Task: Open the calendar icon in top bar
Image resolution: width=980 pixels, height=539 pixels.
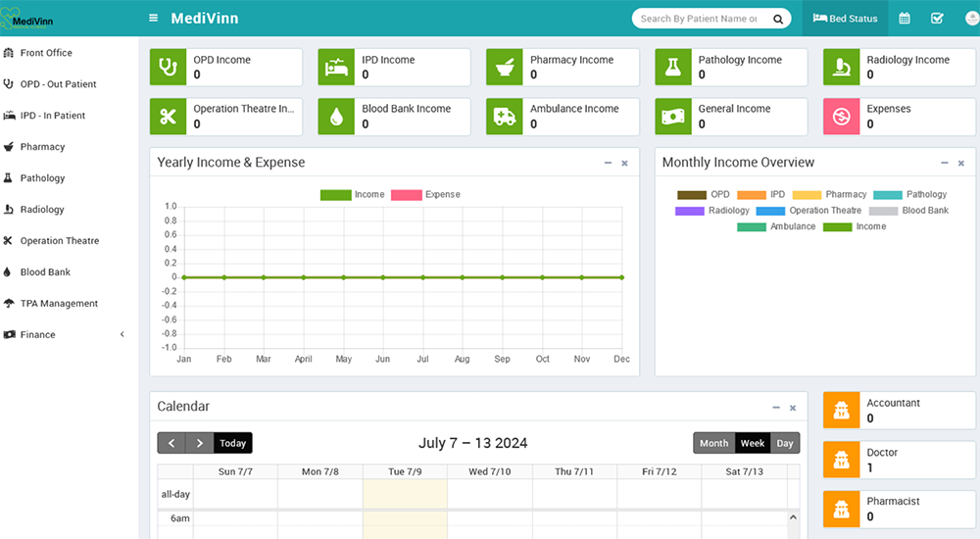Action: (905, 19)
